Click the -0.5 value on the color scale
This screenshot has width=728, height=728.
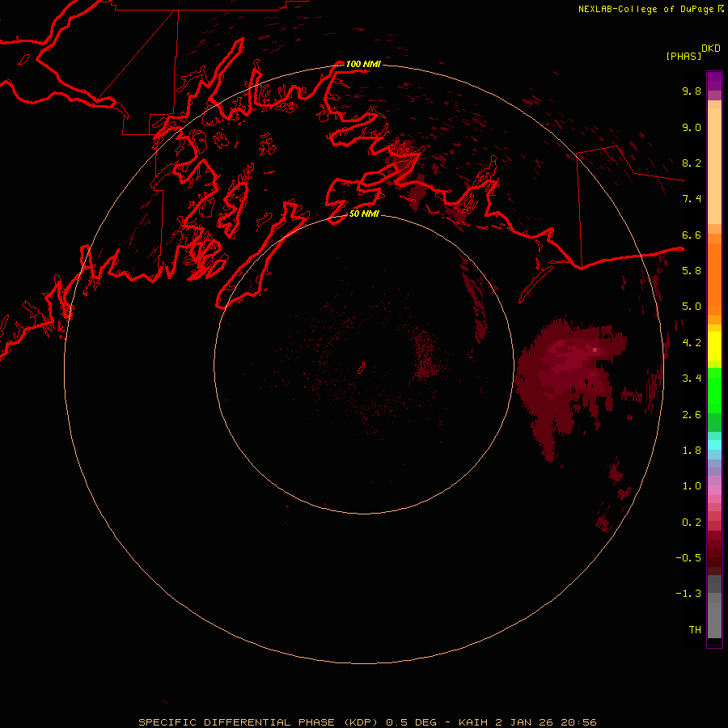(688, 557)
